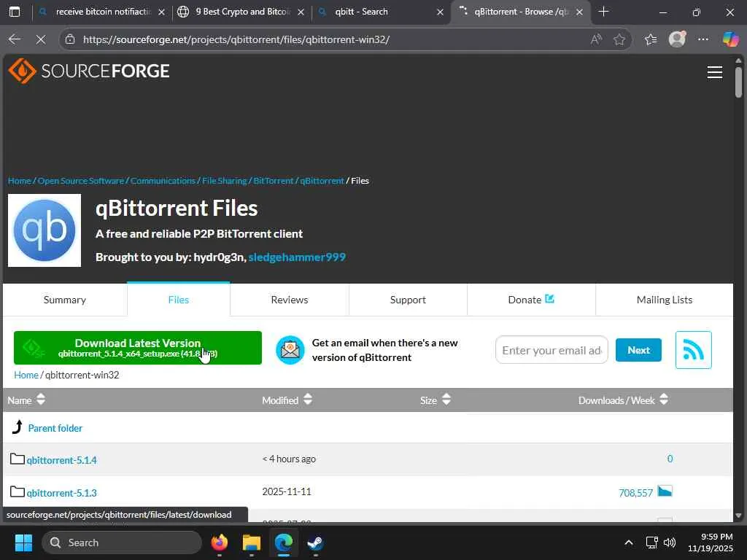Open the Donate tab
Screen dimensions: 747x560
coord(531,300)
